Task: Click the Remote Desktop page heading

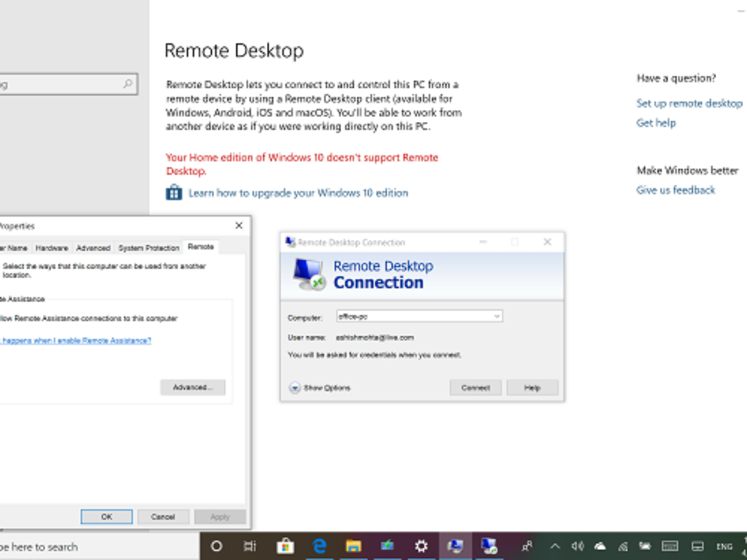Action: [x=234, y=50]
